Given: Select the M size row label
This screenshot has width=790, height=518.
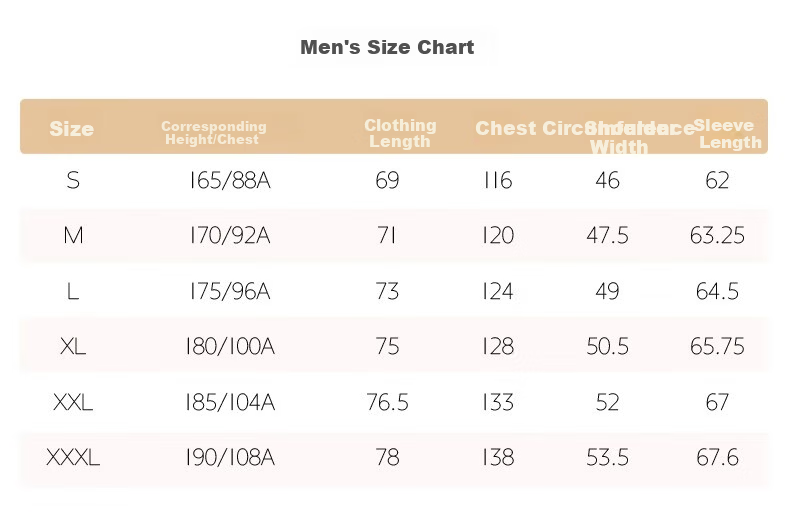Looking at the screenshot, I should pyautogui.click(x=73, y=235).
